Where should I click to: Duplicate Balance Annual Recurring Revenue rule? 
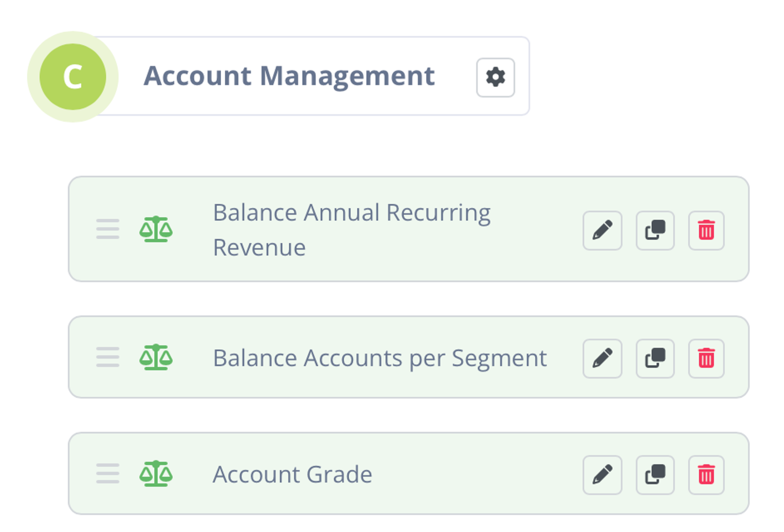655,230
